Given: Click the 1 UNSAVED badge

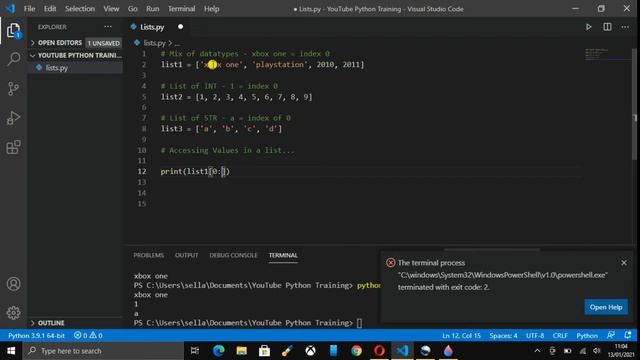Looking at the screenshot, I should click(104, 43).
